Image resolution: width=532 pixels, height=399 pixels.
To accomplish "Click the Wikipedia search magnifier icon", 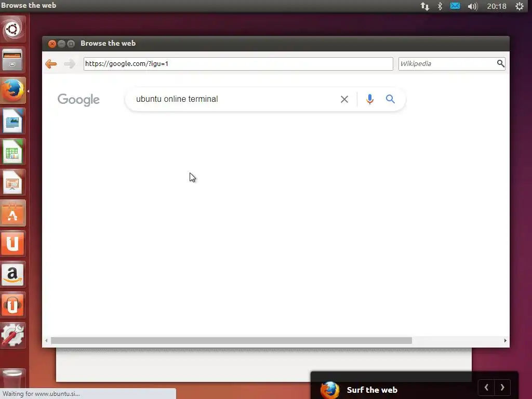I will (500, 63).
